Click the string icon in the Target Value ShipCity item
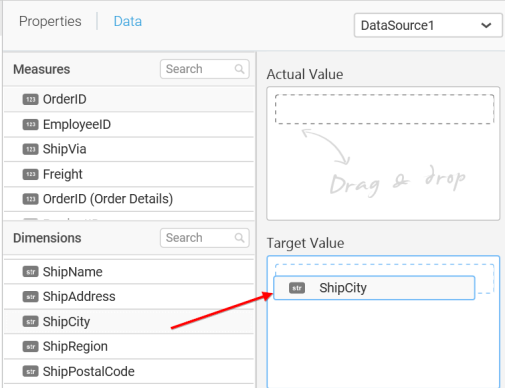The height and width of the screenshot is (388, 505). (297, 288)
